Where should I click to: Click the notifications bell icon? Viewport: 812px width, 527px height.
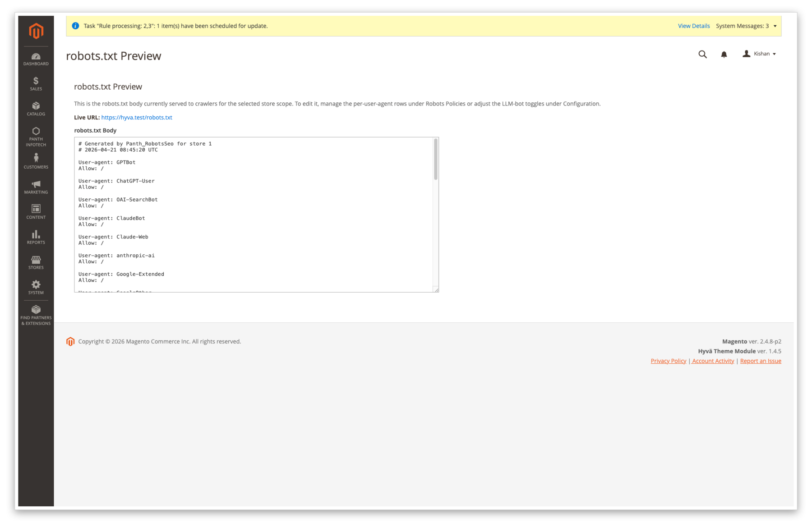click(724, 54)
